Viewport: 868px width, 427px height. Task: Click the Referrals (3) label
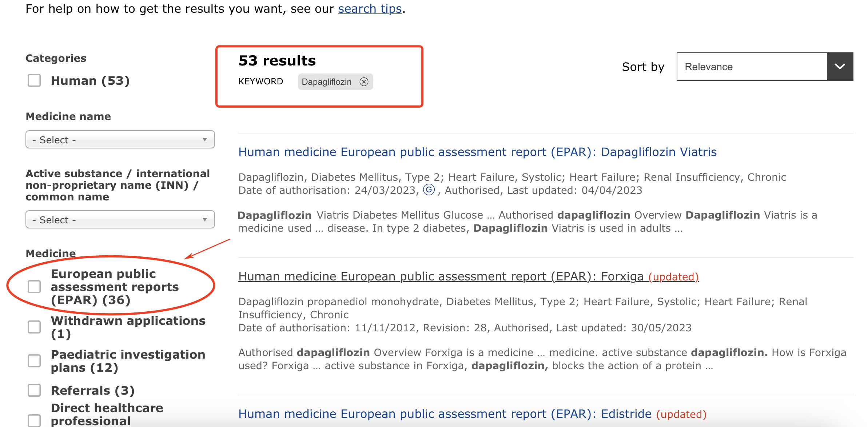tap(93, 390)
